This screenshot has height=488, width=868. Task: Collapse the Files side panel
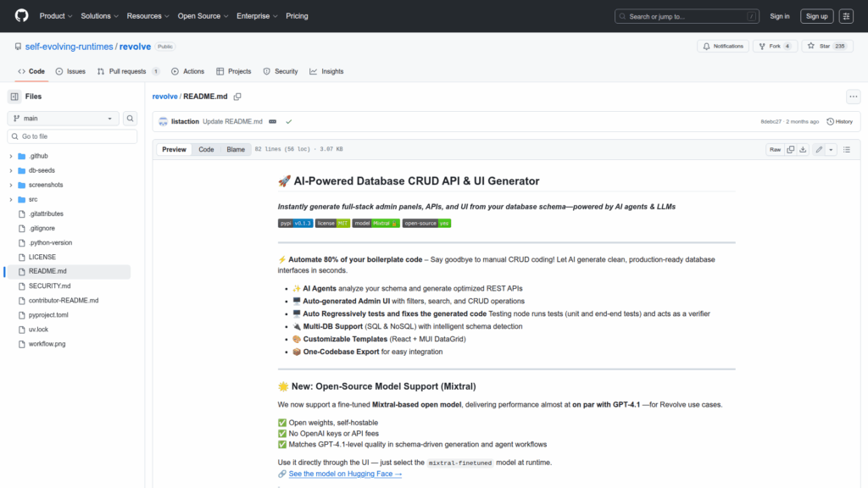(14, 97)
